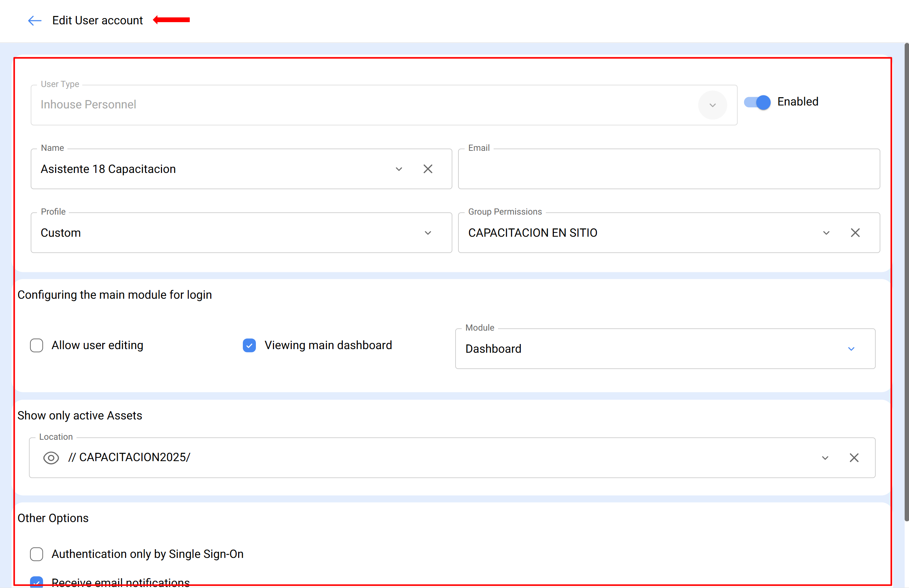Screen dimensions: 909x588
Task: Clear Location field with X icon
Action: [x=854, y=457]
